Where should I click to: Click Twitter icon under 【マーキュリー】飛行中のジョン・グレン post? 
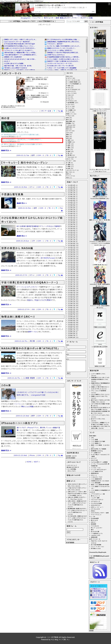[x=54, y=187]
